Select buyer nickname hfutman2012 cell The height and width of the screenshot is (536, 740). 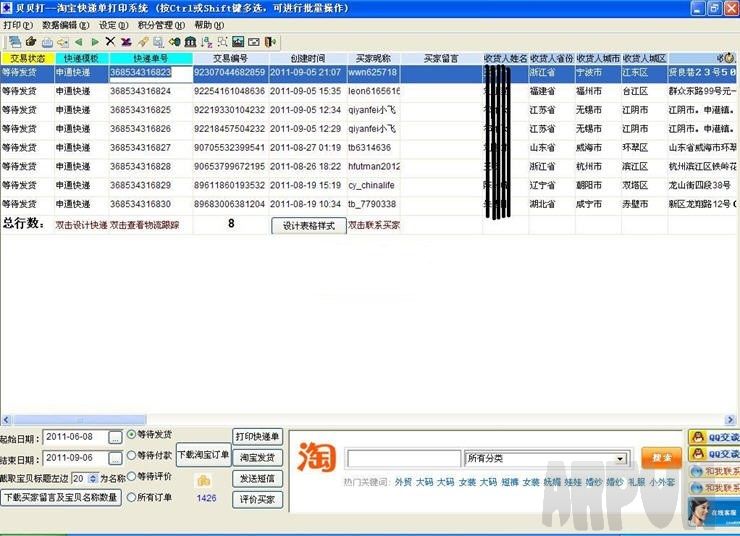tap(374, 167)
